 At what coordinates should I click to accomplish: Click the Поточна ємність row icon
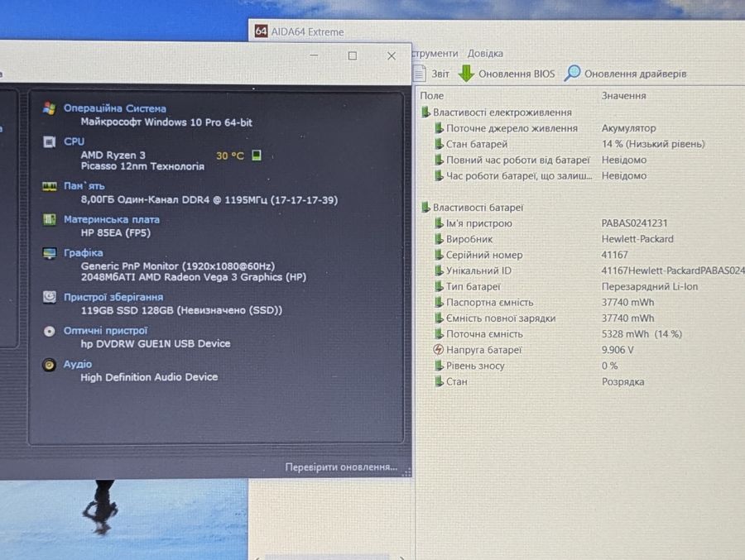tap(439, 334)
